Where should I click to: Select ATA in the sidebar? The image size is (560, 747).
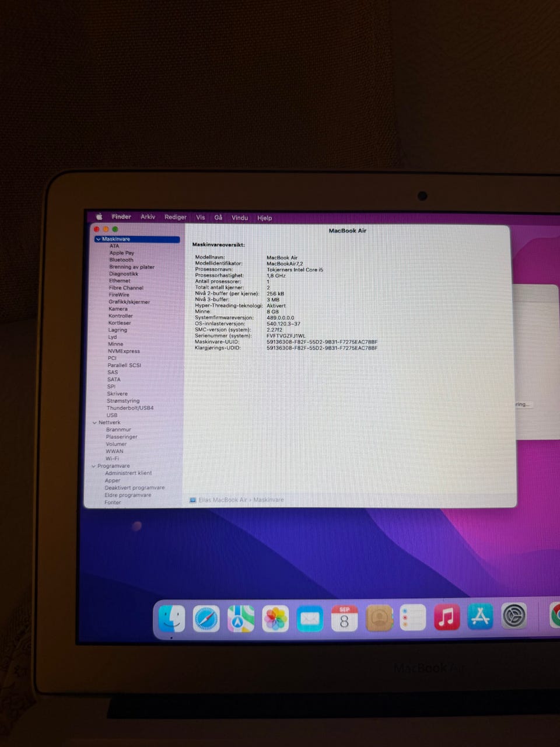click(114, 246)
